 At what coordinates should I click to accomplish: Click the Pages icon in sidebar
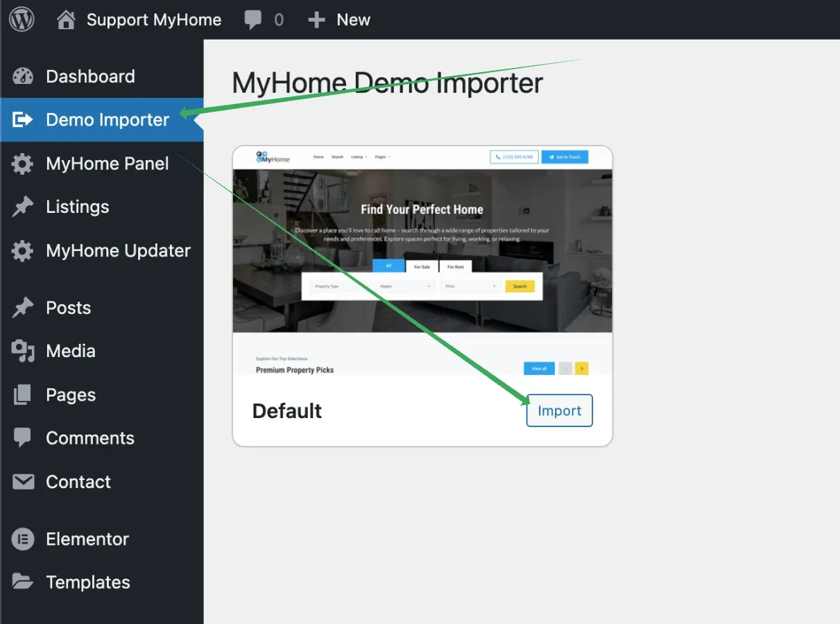point(22,395)
